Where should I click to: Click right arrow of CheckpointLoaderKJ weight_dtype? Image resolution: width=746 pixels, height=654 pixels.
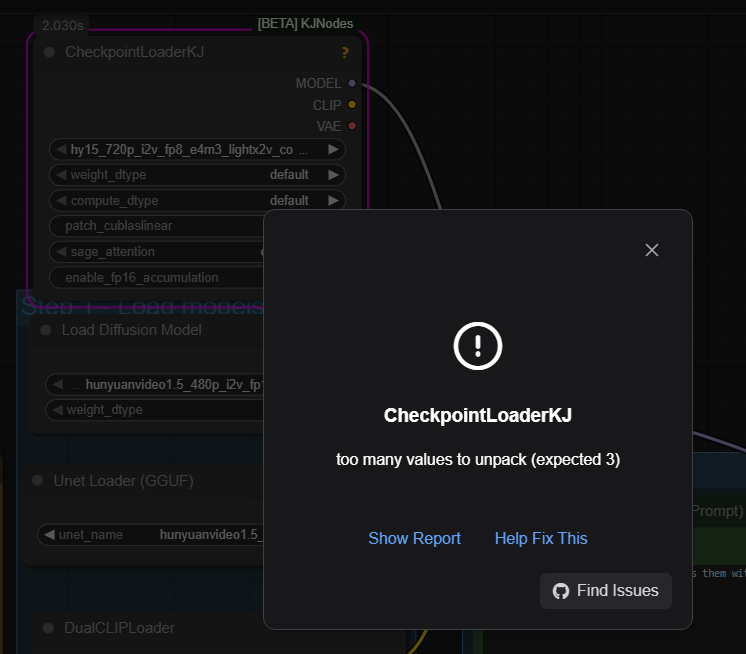click(x=333, y=175)
